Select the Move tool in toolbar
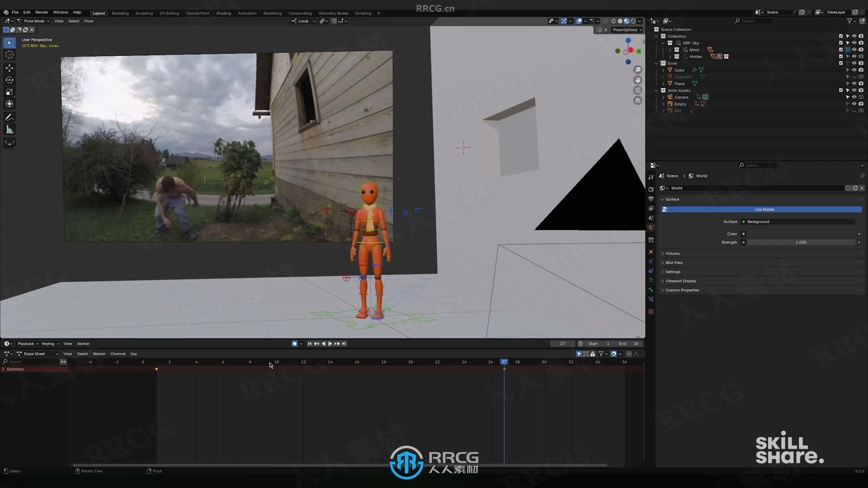868x488 pixels. tap(9, 67)
